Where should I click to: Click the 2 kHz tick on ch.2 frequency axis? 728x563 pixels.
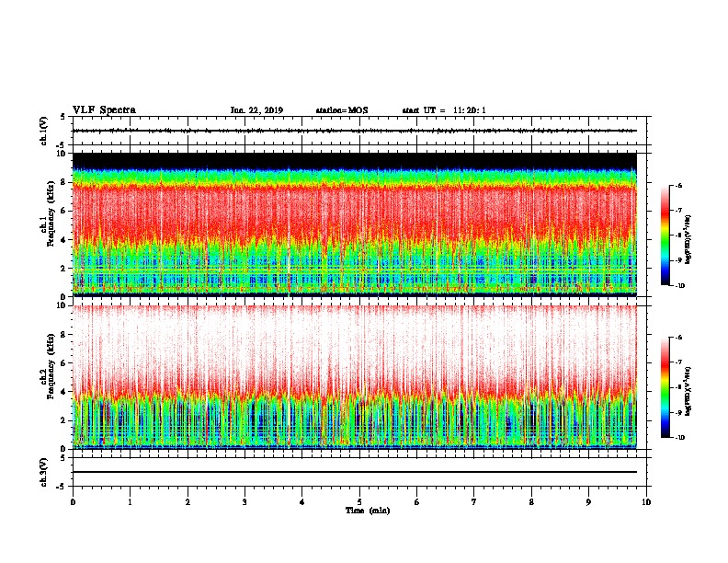64,420
